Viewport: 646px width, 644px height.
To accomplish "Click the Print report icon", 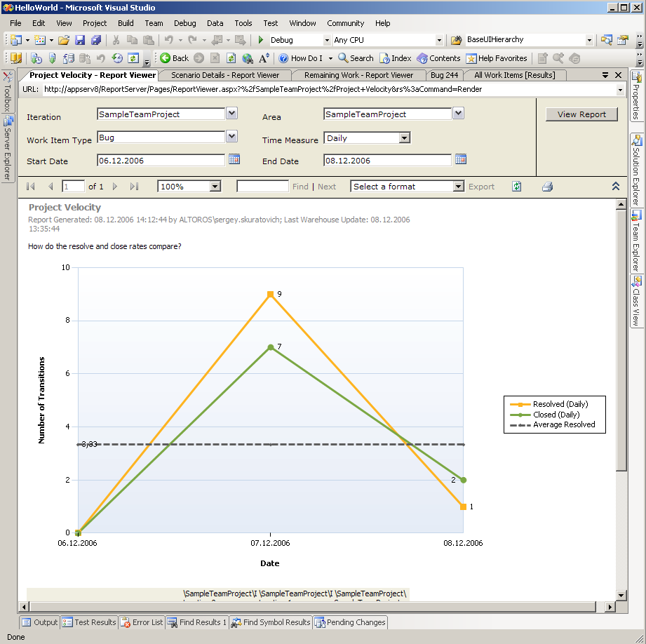I will (547, 187).
